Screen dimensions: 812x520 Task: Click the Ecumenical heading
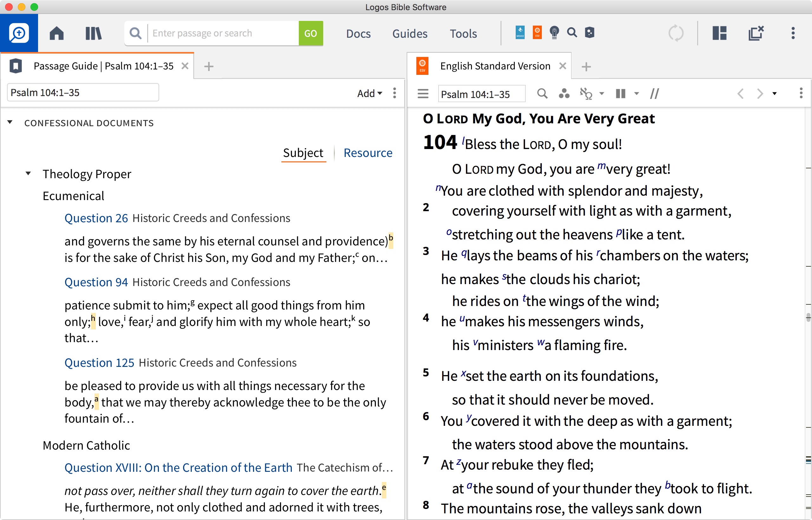73,196
